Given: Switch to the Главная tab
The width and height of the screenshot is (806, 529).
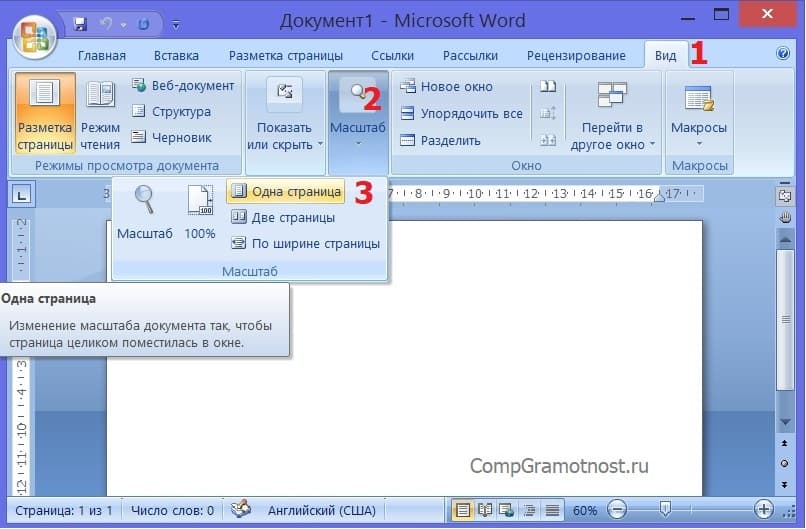Looking at the screenshot, I should [x=102, y=56].
